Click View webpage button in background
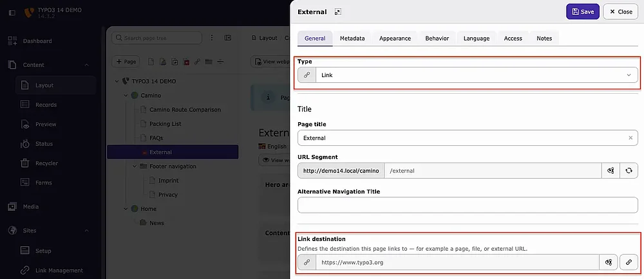The height and width of the screenshot is (279, 644). click(271, 62)
